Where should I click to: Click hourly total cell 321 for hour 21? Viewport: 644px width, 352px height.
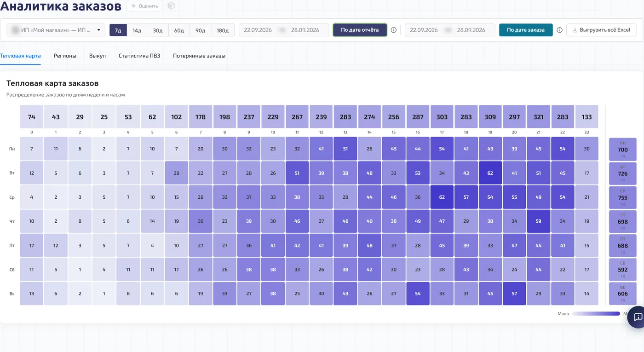coord(539,117)
